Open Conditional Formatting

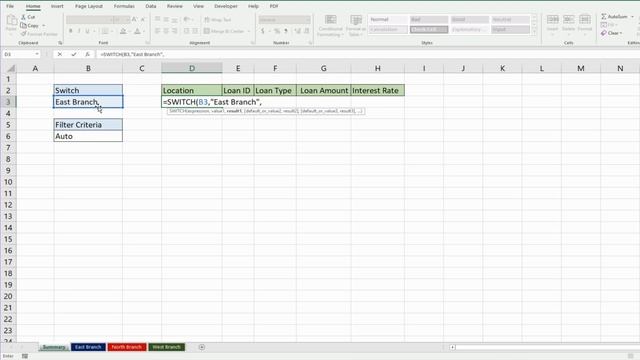(330, 25)
